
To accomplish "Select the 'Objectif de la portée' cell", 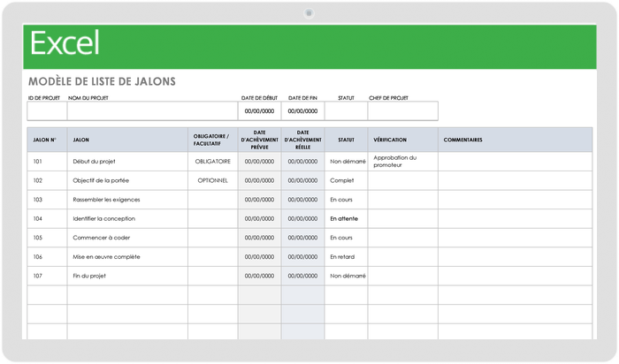I will 127,180.
